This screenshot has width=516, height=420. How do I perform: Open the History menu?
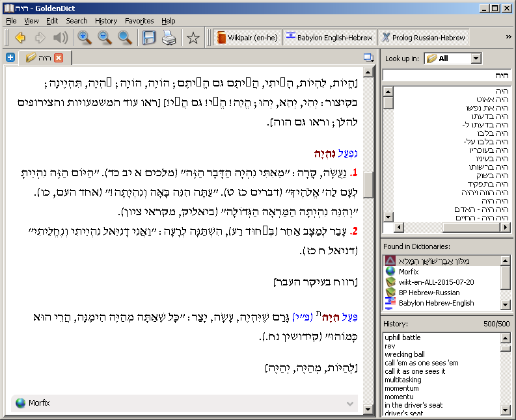(x=106, y=21)
